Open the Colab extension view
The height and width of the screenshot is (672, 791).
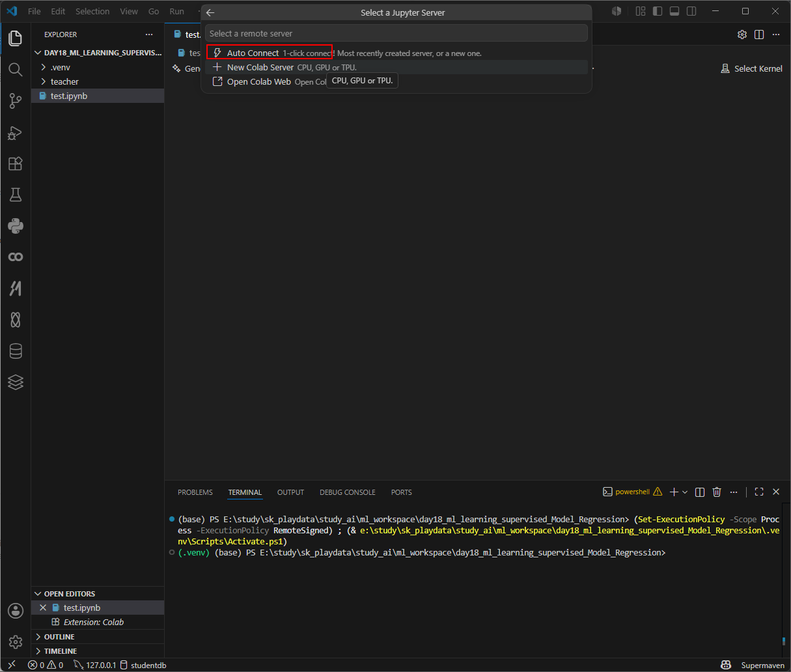[16, 257]
